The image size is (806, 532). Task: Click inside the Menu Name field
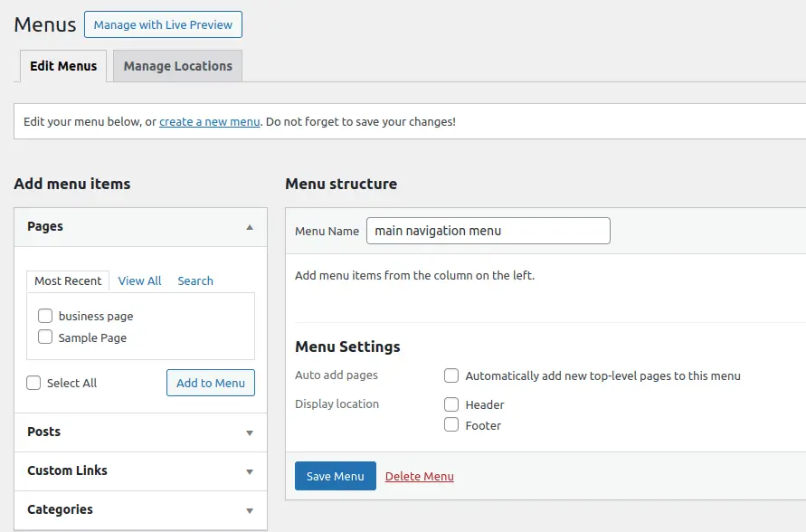(x=488, y=231)
